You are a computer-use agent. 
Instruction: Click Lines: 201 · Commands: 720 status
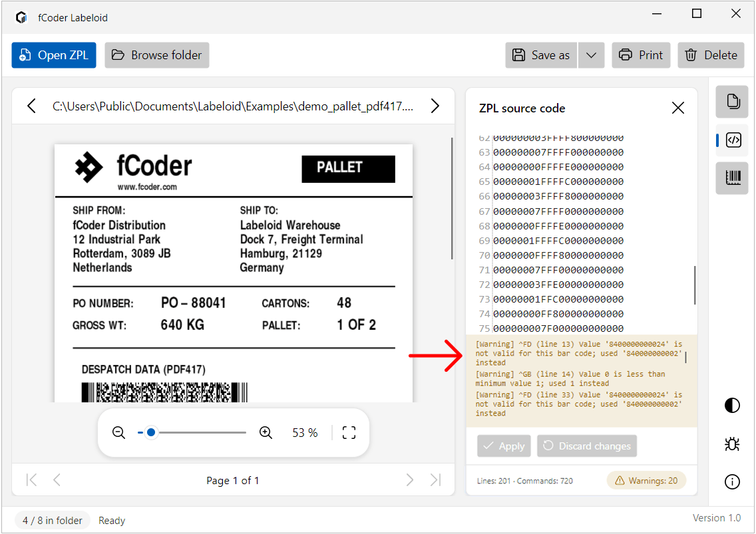[x=524, y=481]
